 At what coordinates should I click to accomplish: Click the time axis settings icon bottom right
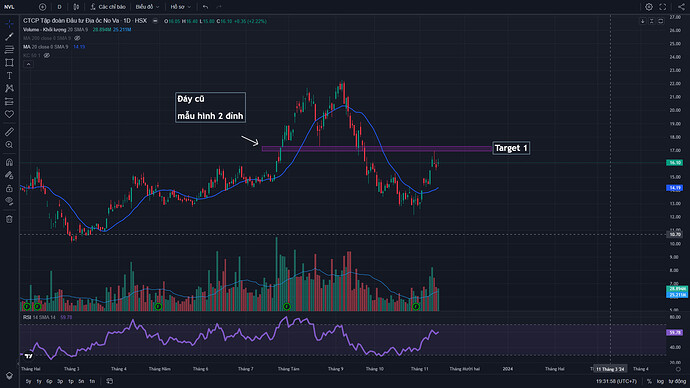(678, 370)
